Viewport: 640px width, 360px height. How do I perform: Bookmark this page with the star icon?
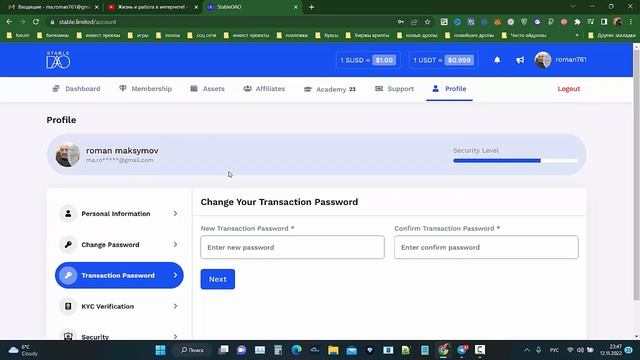point(427,22)
